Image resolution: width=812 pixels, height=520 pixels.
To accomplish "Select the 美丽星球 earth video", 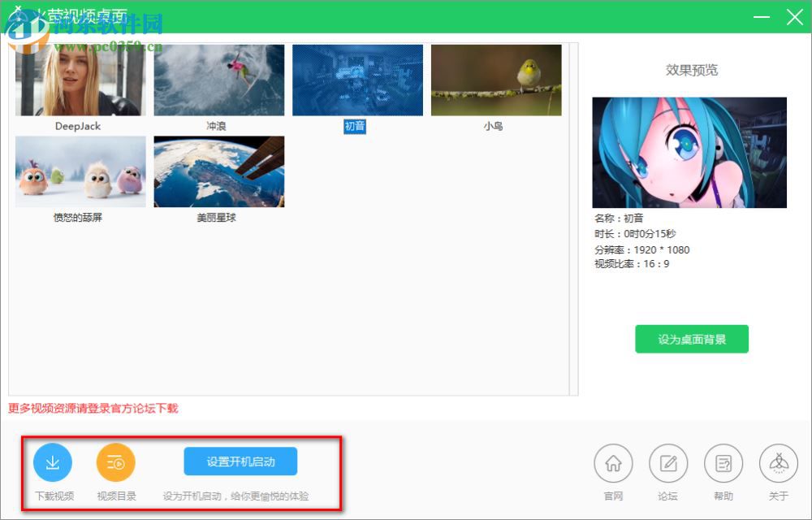I will pyautogui.click(x=218, y=171).
